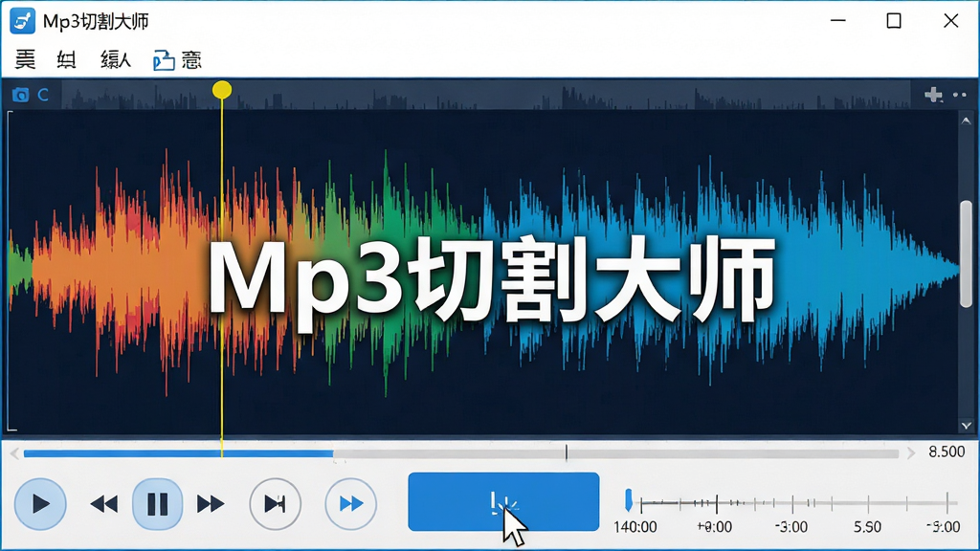Click the 5.50 time label on ruler

867,527
